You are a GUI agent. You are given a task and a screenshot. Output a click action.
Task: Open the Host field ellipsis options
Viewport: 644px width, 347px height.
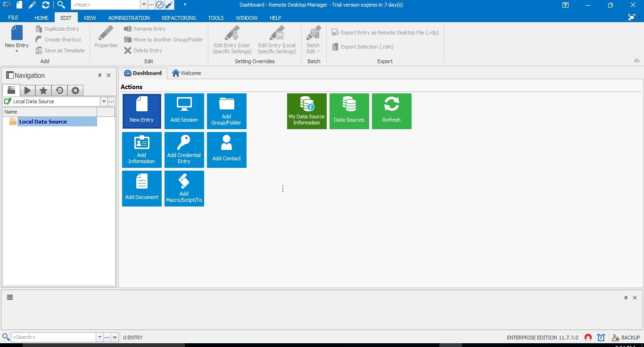point(151,5)
